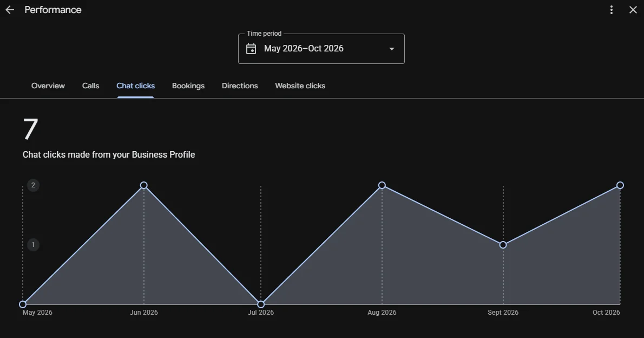Image resolution: width=644 pixels, height=338 pixels.
Task: Click the Sept 2026 data point
Action: tap(503, 245)
